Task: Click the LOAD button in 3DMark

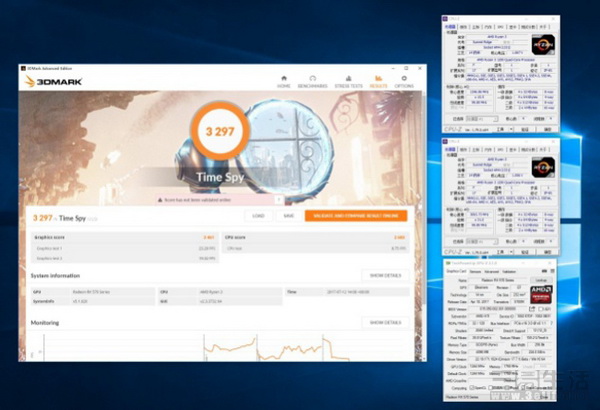Action: tap(258, 216)
